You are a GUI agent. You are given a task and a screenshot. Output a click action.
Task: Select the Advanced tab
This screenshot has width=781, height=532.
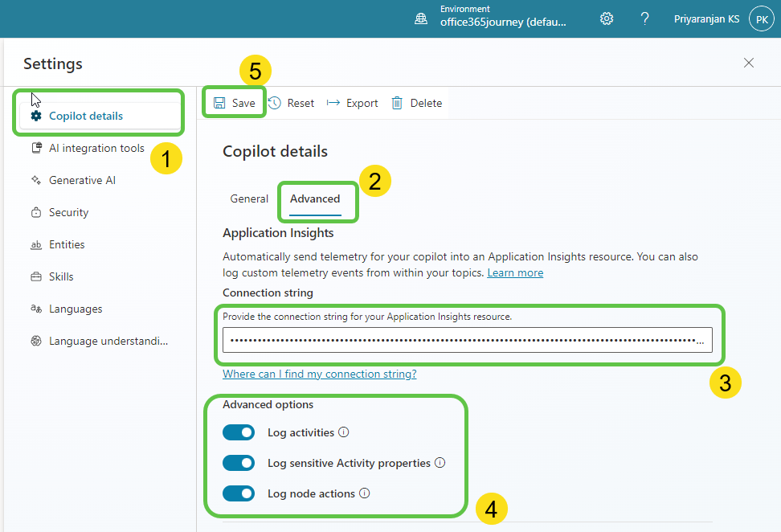(x=316, y=198)
